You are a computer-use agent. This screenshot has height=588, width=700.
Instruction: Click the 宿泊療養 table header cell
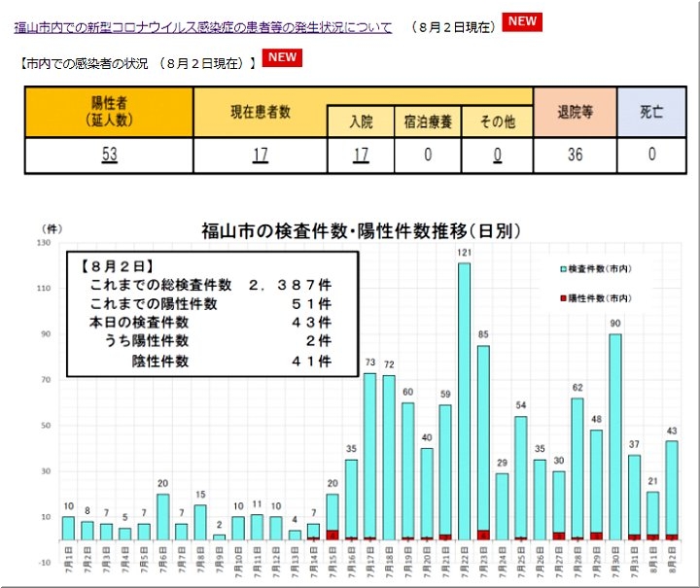point(428,121)
